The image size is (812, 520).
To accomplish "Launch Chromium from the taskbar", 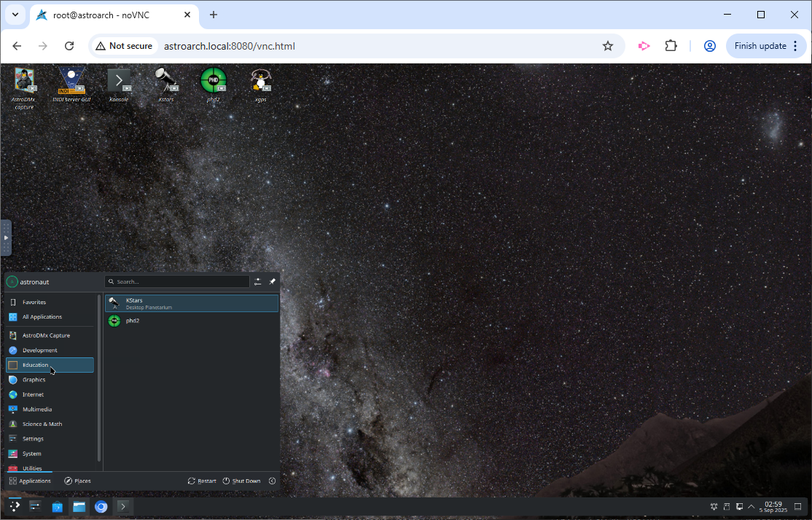I will click(x=101, y=506).
